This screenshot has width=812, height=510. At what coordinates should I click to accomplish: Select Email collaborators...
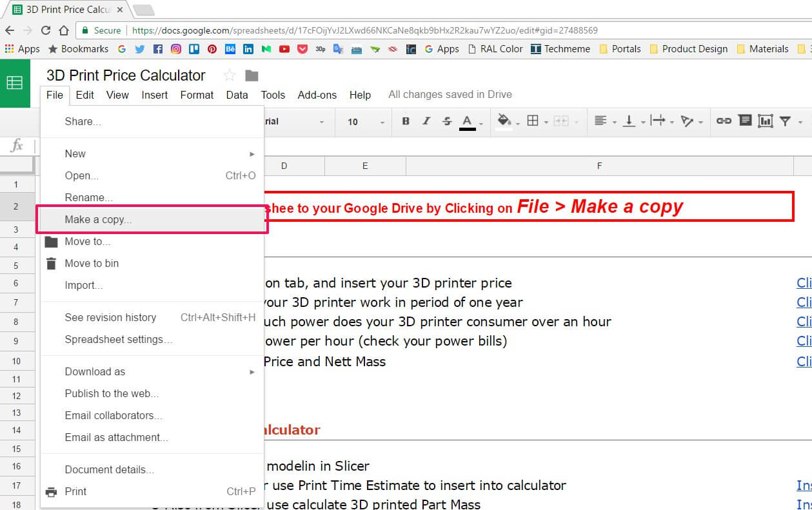(152, 416)
